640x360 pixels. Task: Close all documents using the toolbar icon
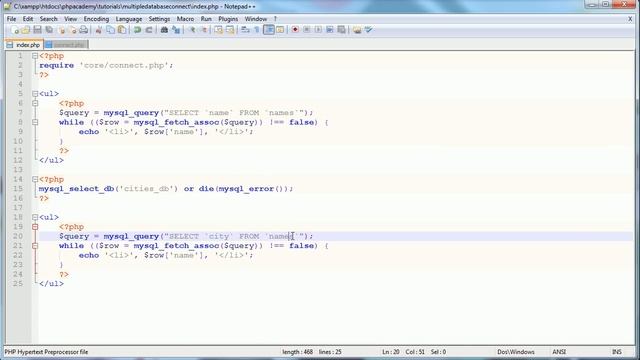point(73,30)
